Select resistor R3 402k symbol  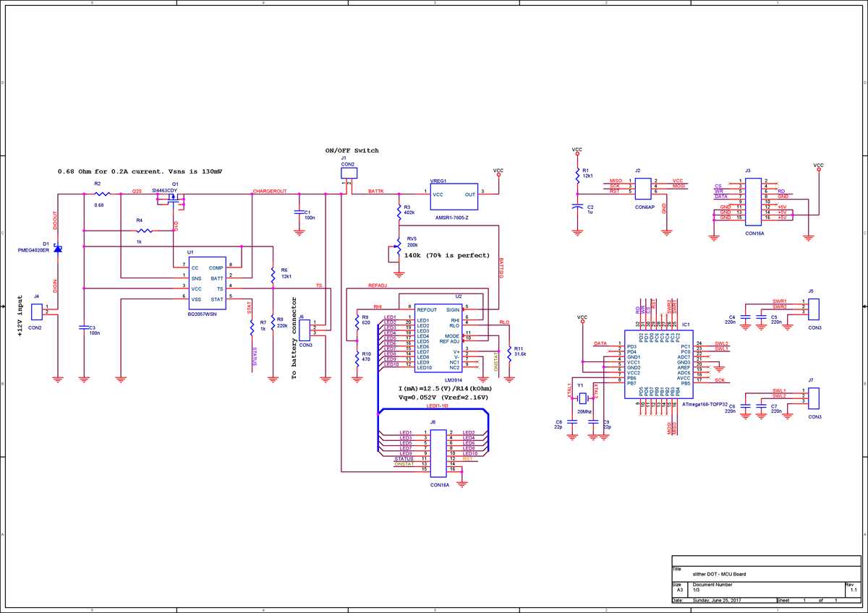pos(399,213)
